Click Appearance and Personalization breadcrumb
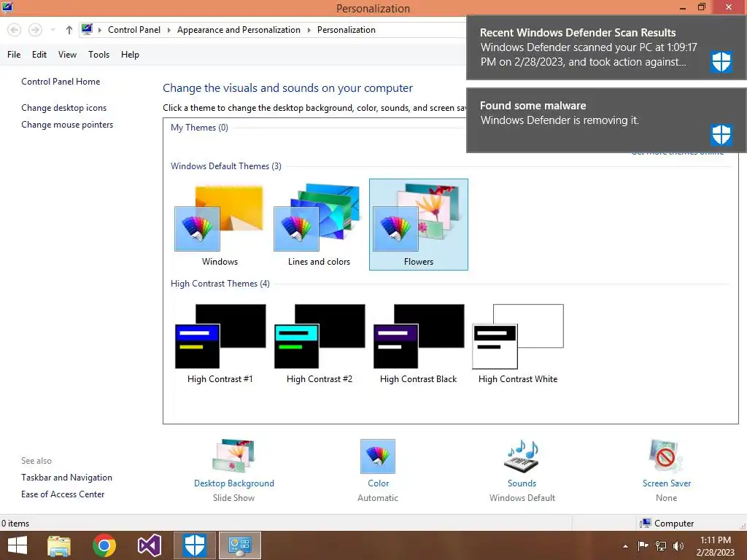The height and width of the screenshot is (560, 747). pyautogui.click(x=239, y=30)
